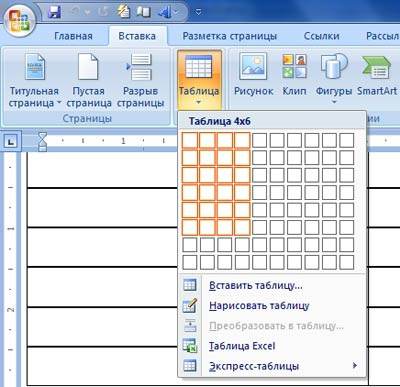Click the tab stop selector on ruler

(x=11, y=142)
